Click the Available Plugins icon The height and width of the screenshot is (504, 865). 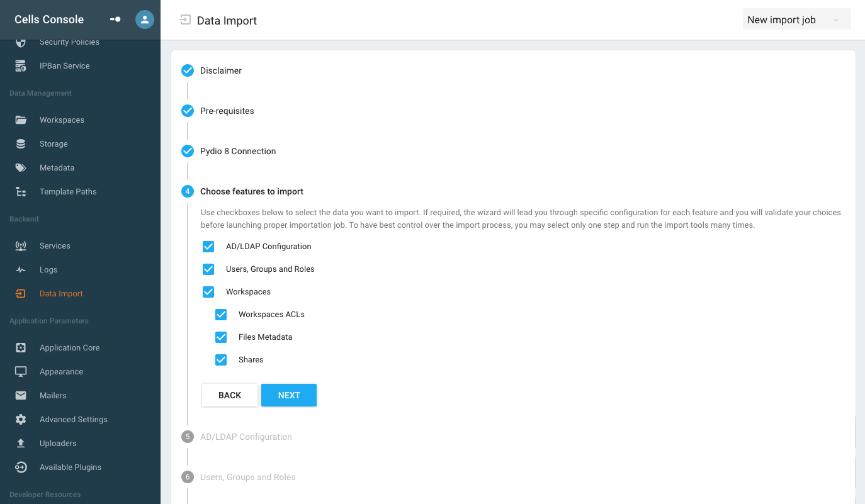coord(21,468)
